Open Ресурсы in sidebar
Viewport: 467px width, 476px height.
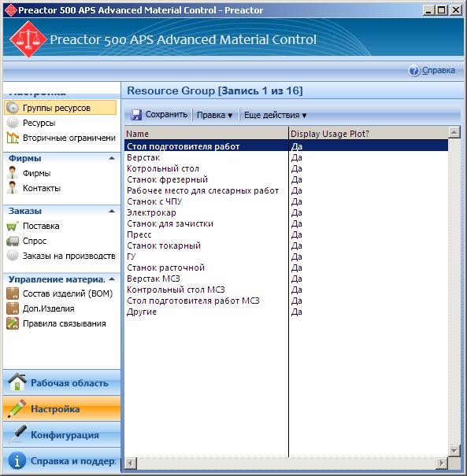click(39, 123)
